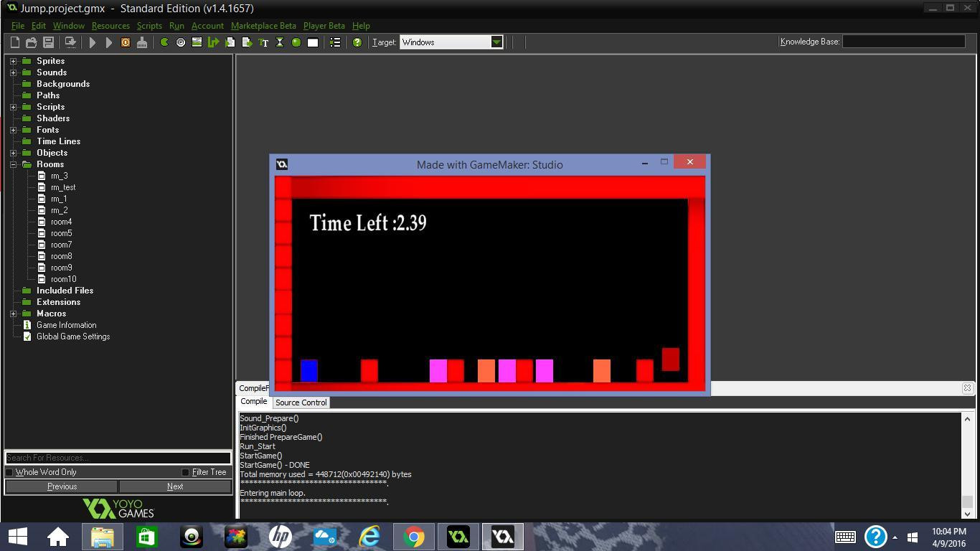Viewport: 980px width, 551px height.
Task: Select rm_test in the Rooms tree
Action: point(63,187)
